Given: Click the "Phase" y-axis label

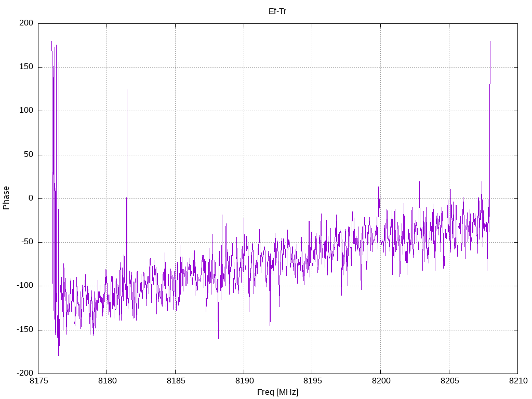Looking at the screenshot, I should (x=6, y=198).
